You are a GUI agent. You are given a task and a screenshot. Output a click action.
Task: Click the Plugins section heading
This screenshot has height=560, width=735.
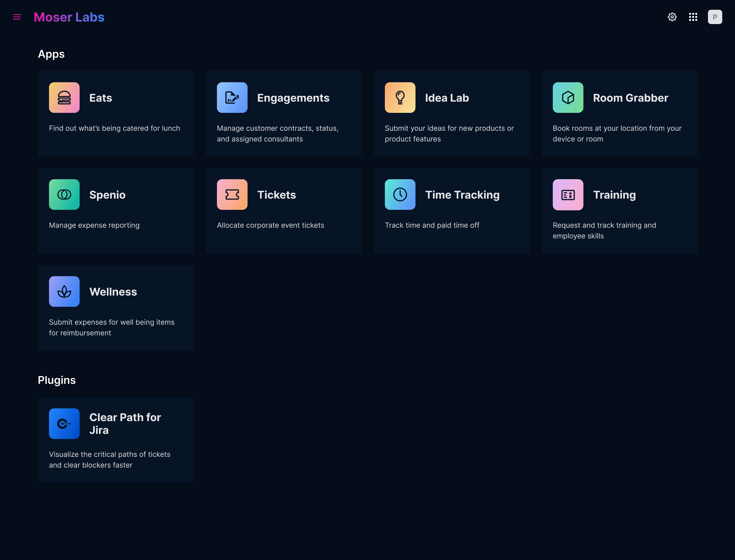pos(57,380)
